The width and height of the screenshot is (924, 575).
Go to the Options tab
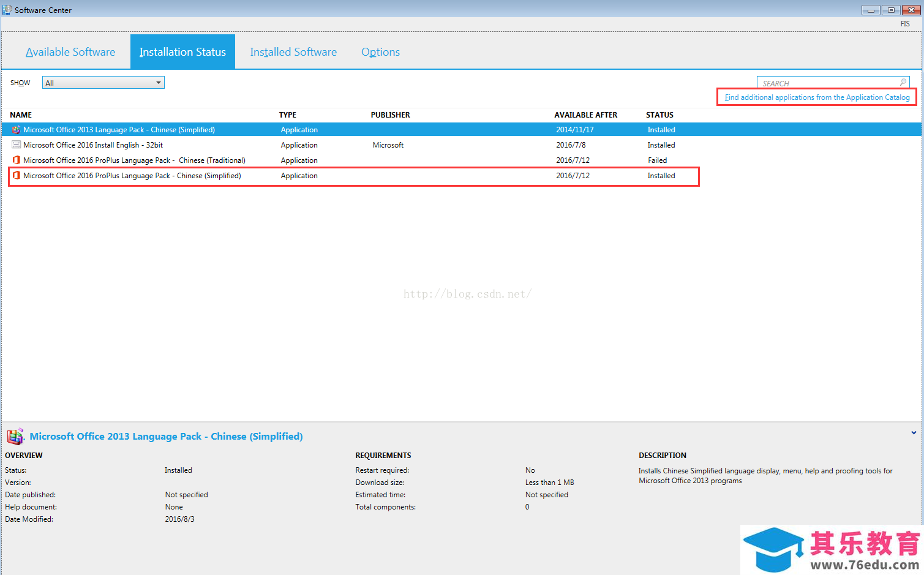click(x=380, y=52)
